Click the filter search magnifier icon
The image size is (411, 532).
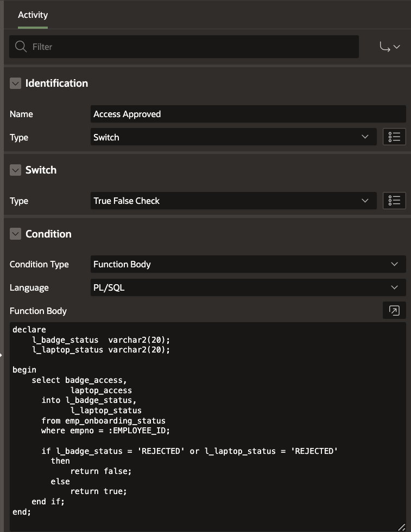pos(21,47)
